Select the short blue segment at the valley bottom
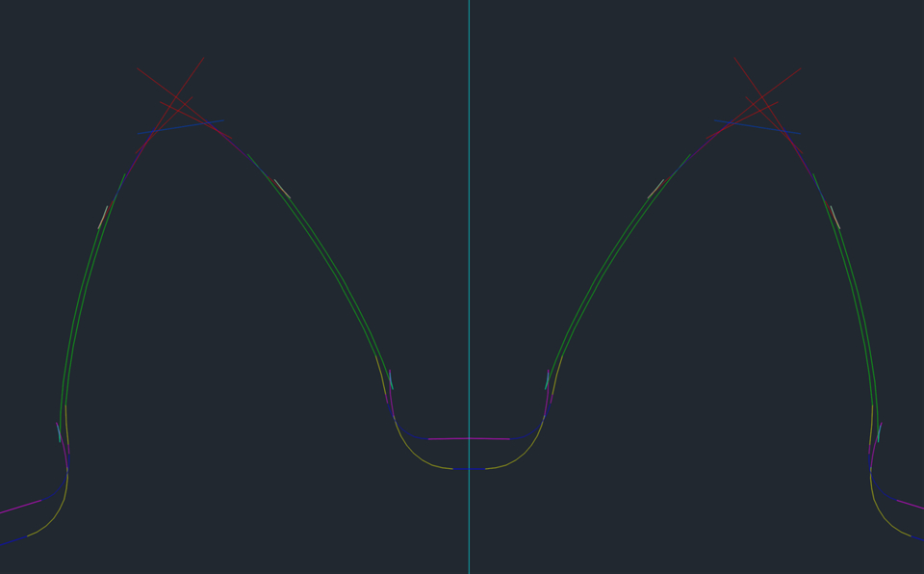 [469, 469]
